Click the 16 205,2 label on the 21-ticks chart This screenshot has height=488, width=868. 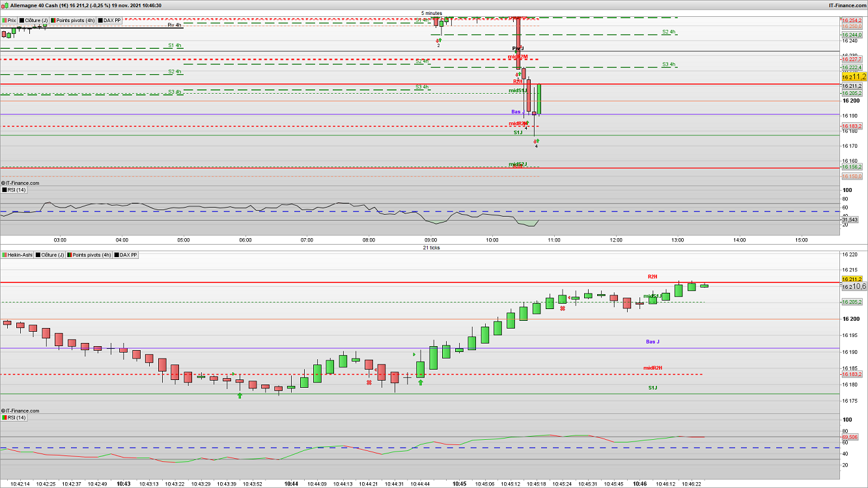click(852, 302)
